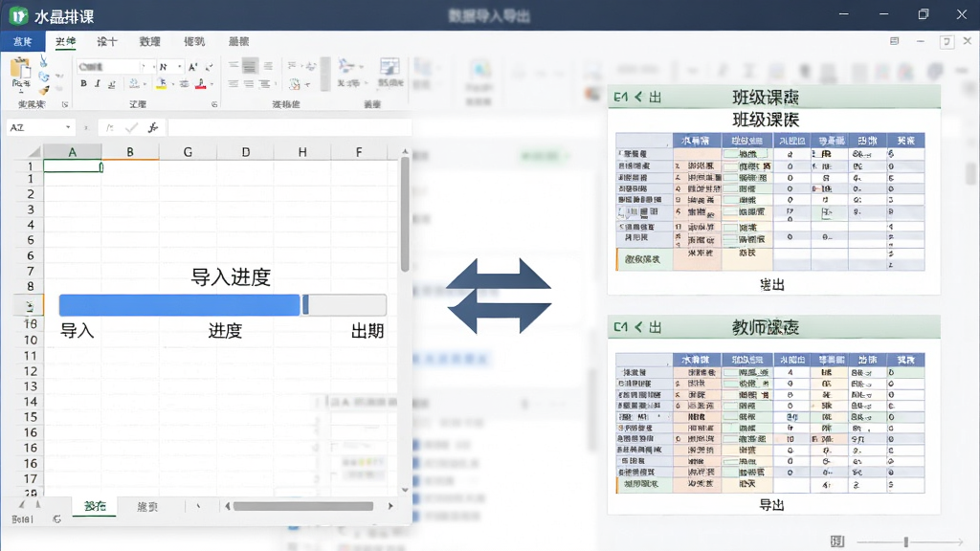
Task: Click the red font color icon
Action: (x=201, y=84)
